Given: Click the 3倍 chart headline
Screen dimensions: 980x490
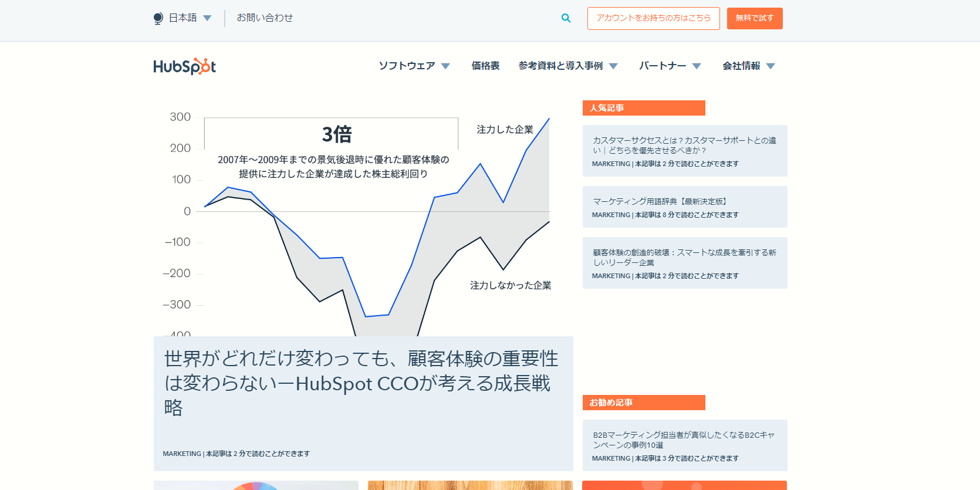Looking at the screenshot, I should [x=337, y=134].
